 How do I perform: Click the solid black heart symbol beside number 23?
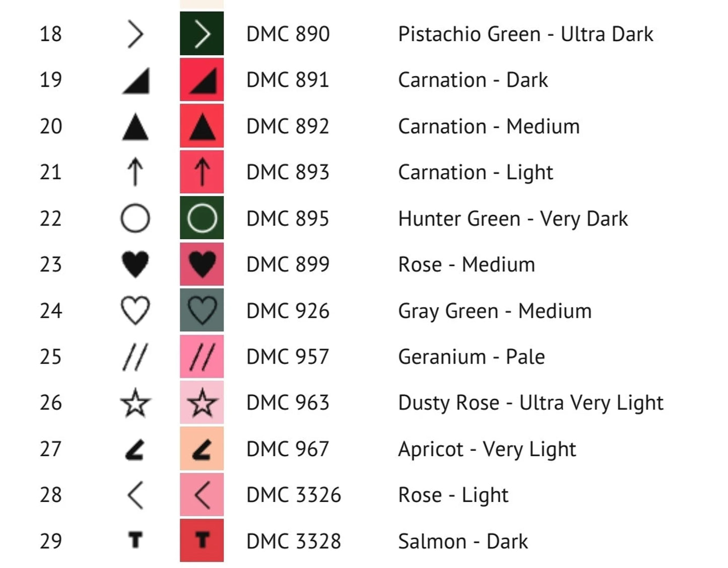pos(135,264)
